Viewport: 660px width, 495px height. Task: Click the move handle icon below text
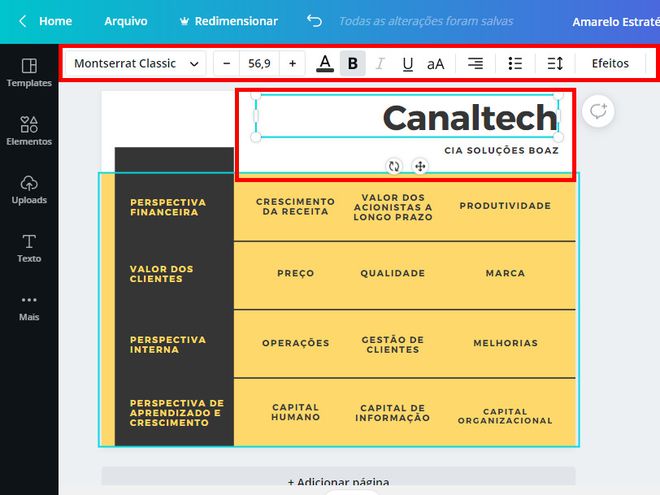tap(420, 166)
